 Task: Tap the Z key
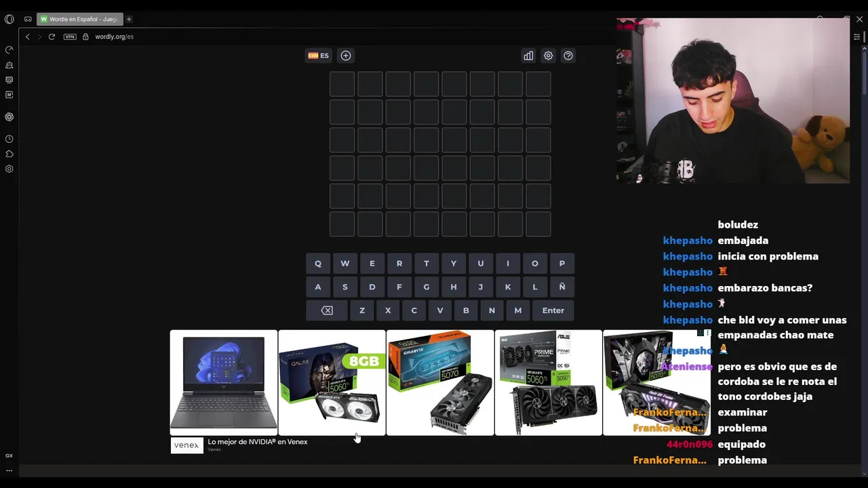[362, 310]
